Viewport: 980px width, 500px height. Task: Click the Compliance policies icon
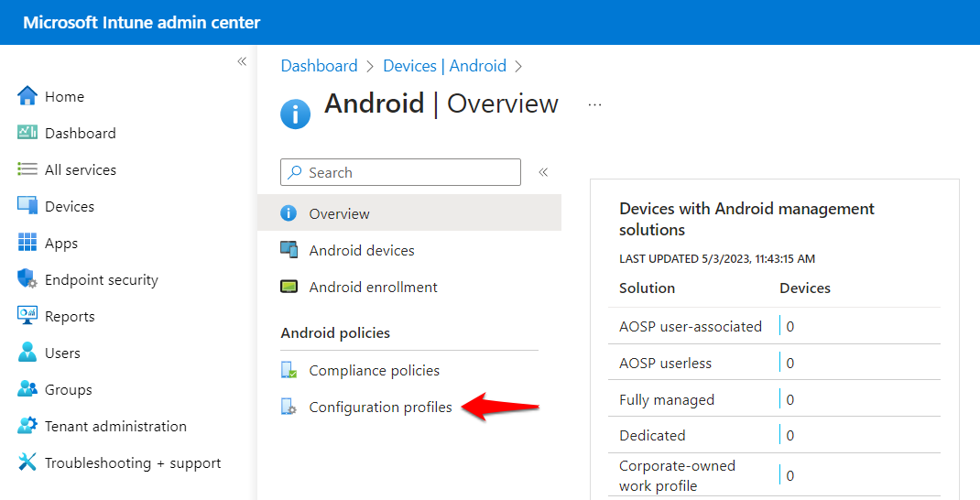[x=289, y=370]
